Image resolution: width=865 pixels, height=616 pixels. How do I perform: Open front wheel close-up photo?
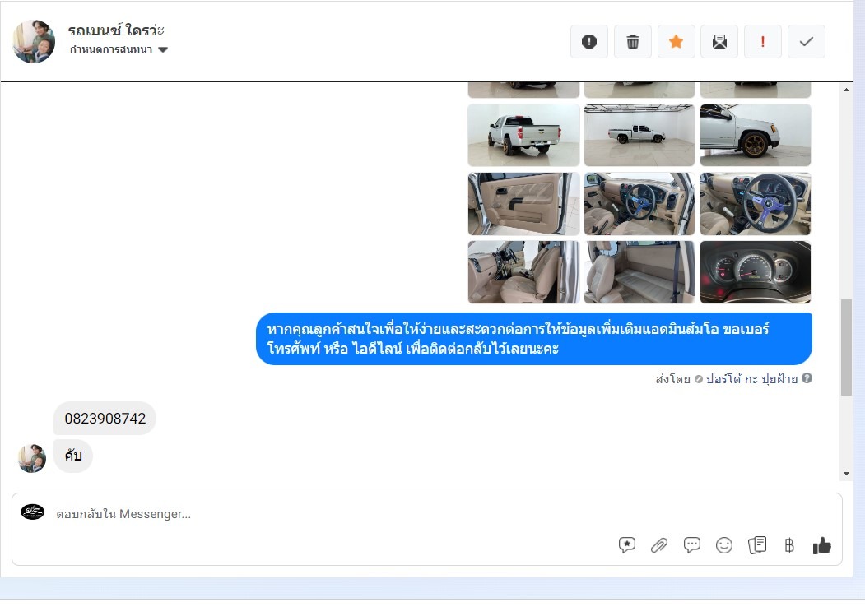point(756,135)
